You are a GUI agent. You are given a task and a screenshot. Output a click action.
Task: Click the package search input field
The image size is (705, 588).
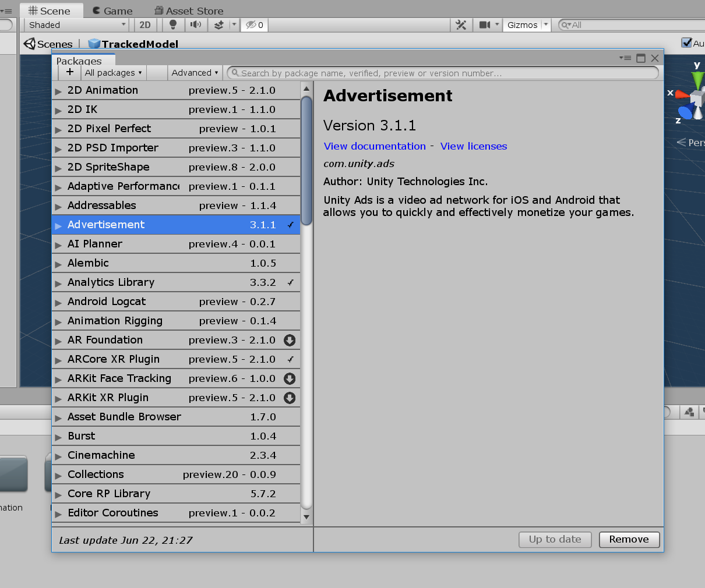coord(443,73)
